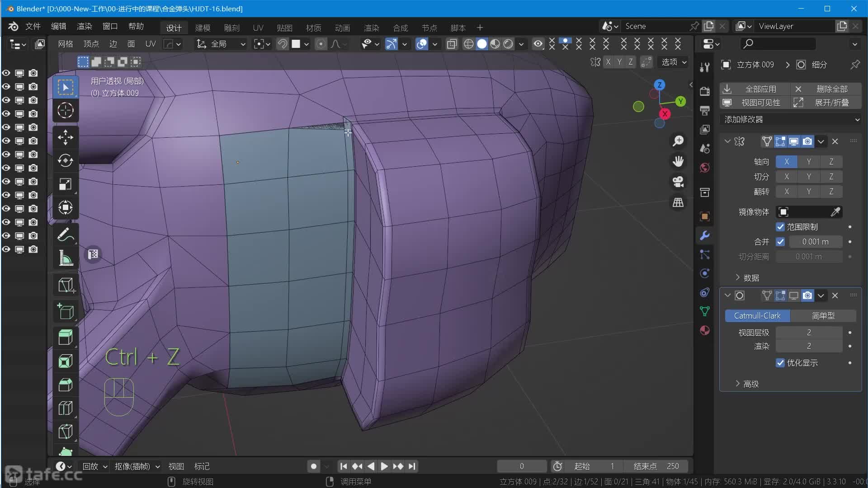868x488 pixels.
Task: Toggle the 范围限制 checkbox
Action: pos(780,227)
